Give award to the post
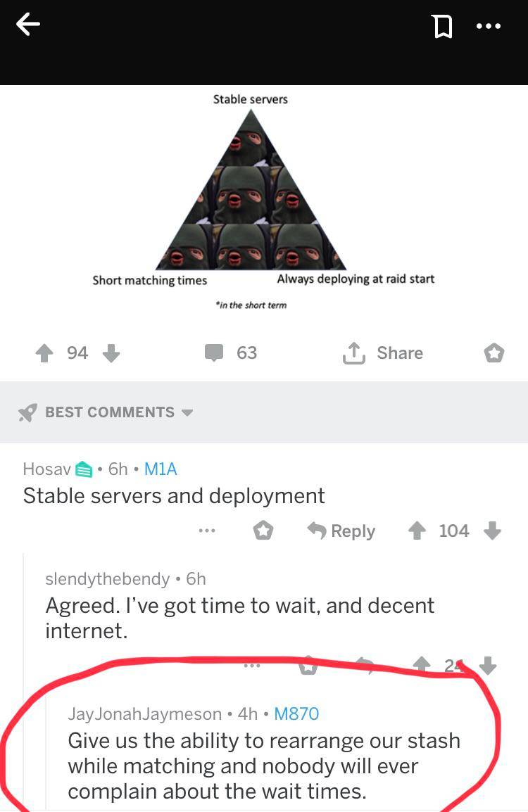The height and width of the screenshot is (812, 528). pyautogui.click(x=494, y=353)
